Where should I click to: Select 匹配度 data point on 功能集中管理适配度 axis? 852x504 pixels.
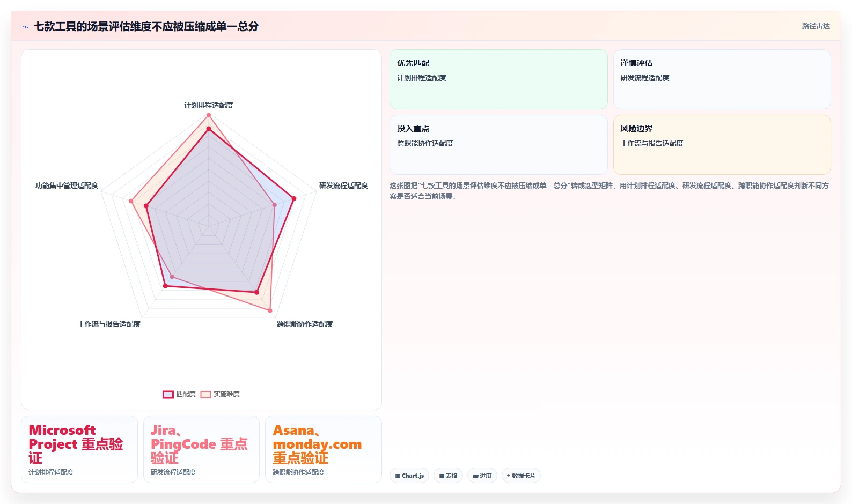tap(146, 206)
